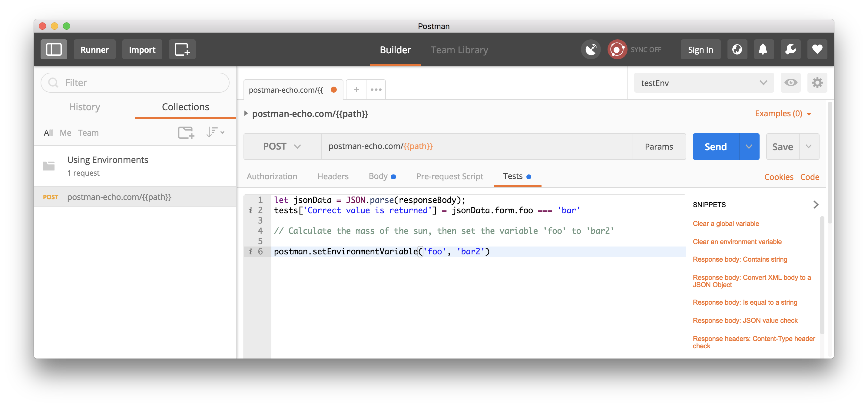Click the info marker on code line 2

click(x=250, y=210)
